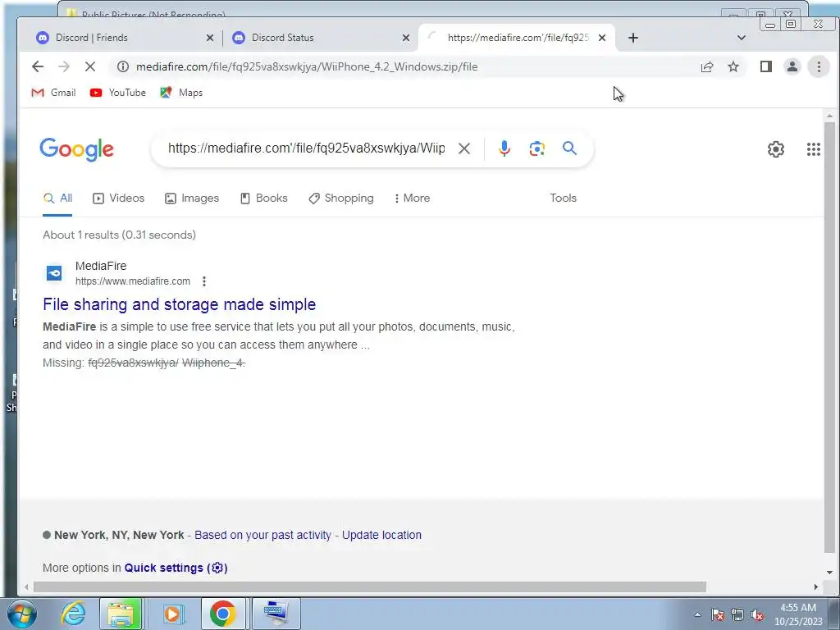Image resolution: width=840 pixels, height=630 pixels.
Task: Open the Maps bookmark
Action: pyautogui.click(x=181, y=93)
